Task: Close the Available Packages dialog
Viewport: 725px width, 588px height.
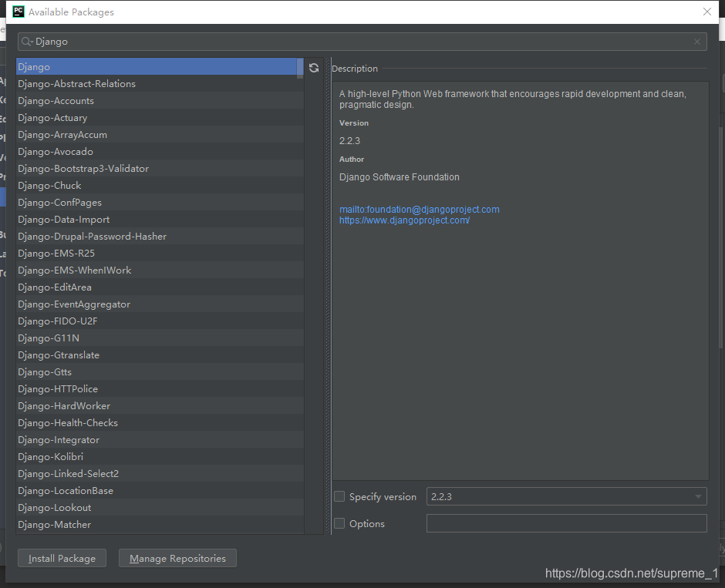Action: pyautogui.click(x=707, y=12)
